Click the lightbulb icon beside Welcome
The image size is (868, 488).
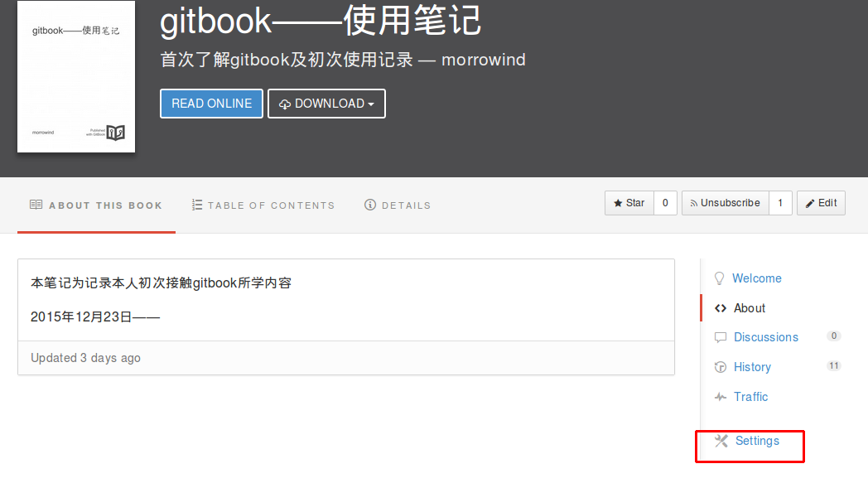(719, 278)
